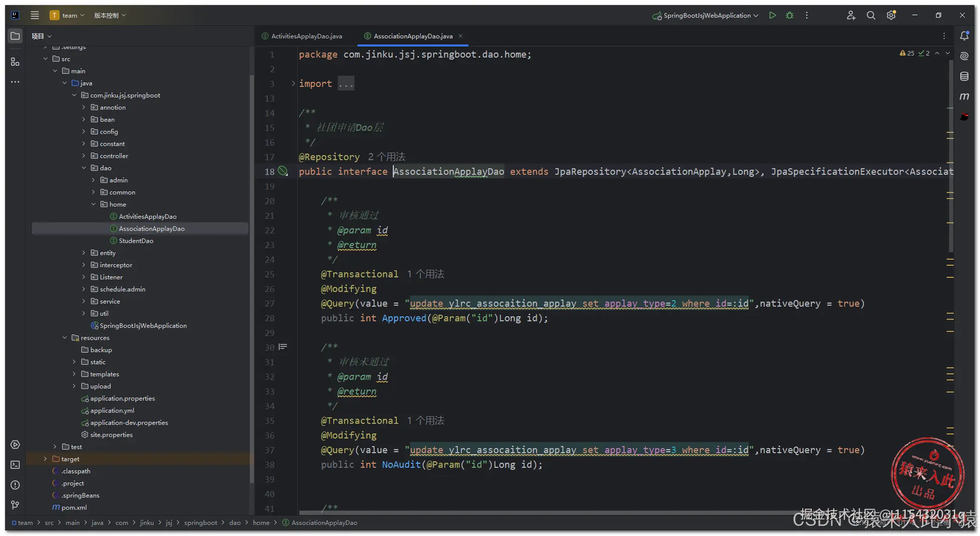Open more run actions menu

(x=807, y=15)
